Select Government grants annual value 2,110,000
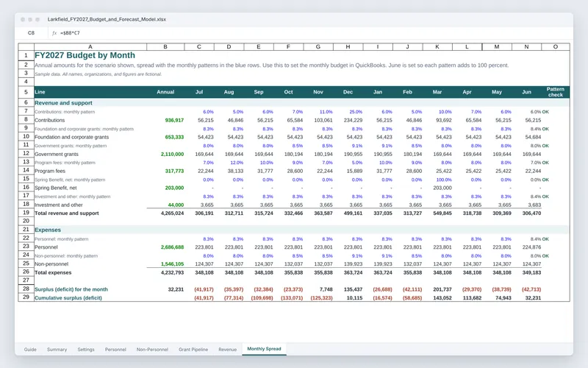 tap(173, 154)
